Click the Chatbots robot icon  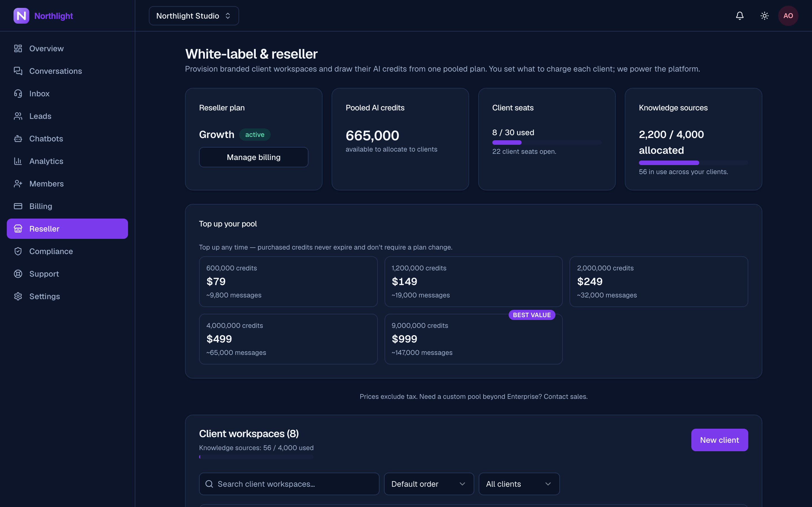[18, 139]
